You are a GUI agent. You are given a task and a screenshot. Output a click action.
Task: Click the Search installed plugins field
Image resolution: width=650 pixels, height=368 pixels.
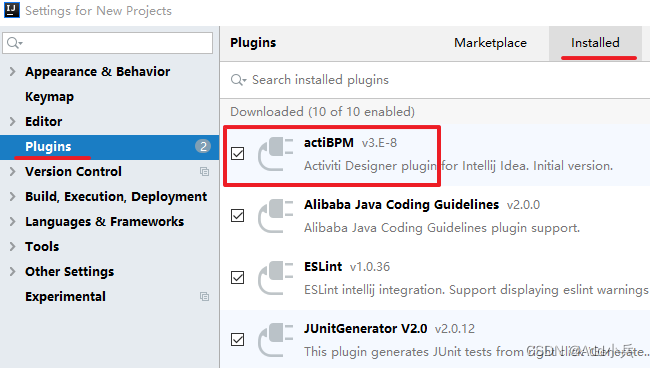(x=435, y=80)
